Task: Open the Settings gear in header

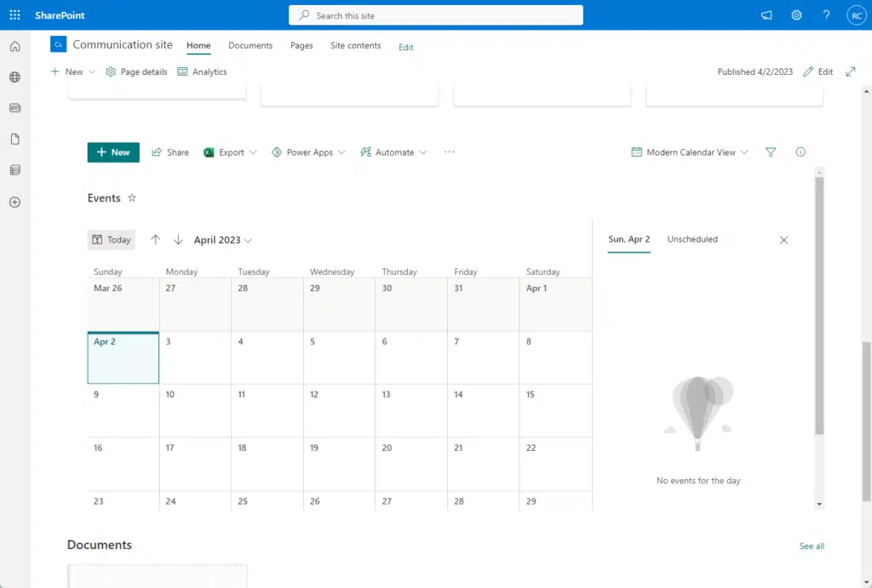Action: click(x=796, y=15)
